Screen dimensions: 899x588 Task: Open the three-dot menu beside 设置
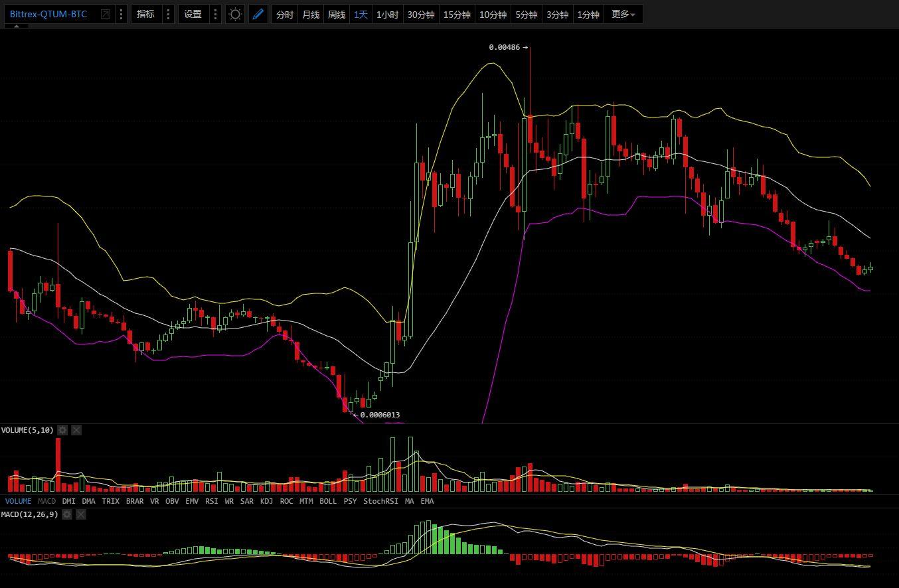pyautogui.click(x=216, y=14)
